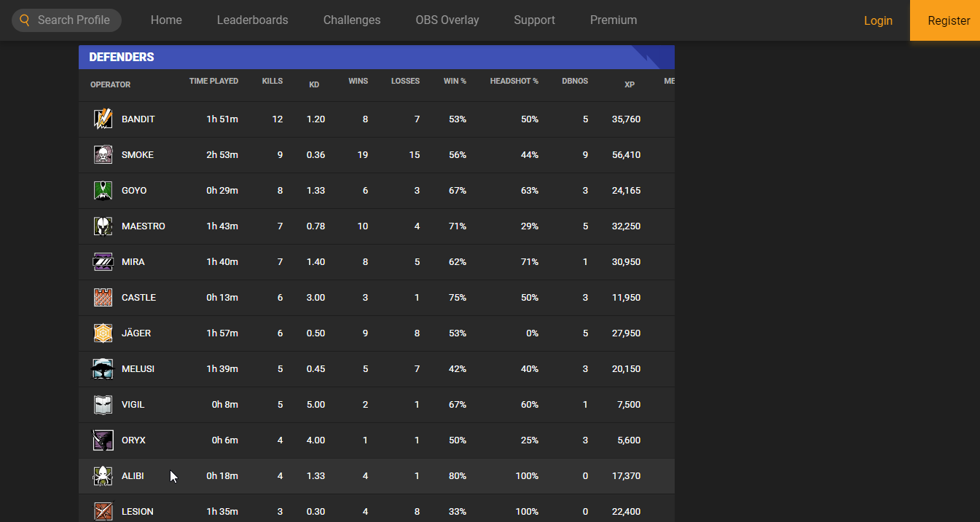
Task: Sort by Time Played column header
Action: 213,81
